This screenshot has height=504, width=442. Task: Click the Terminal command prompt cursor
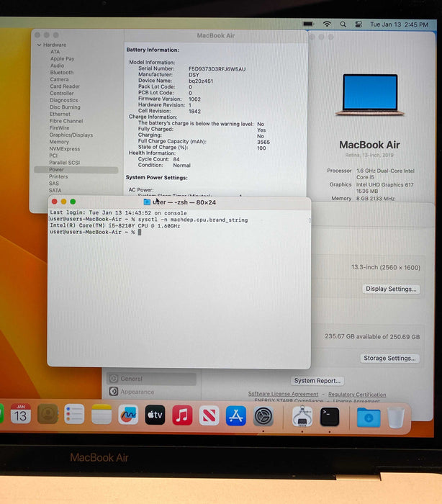[x=140, y=232]
